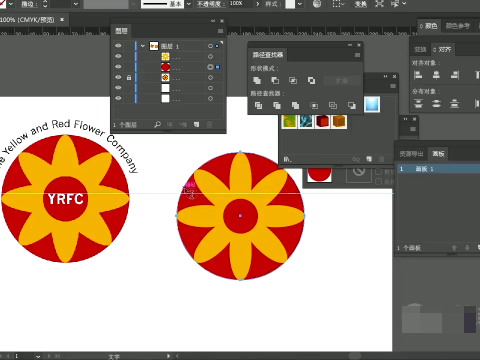Open Pathfinder panel flyout menu
This screenshot has width=480, height=360.
(x=357, y=55)
